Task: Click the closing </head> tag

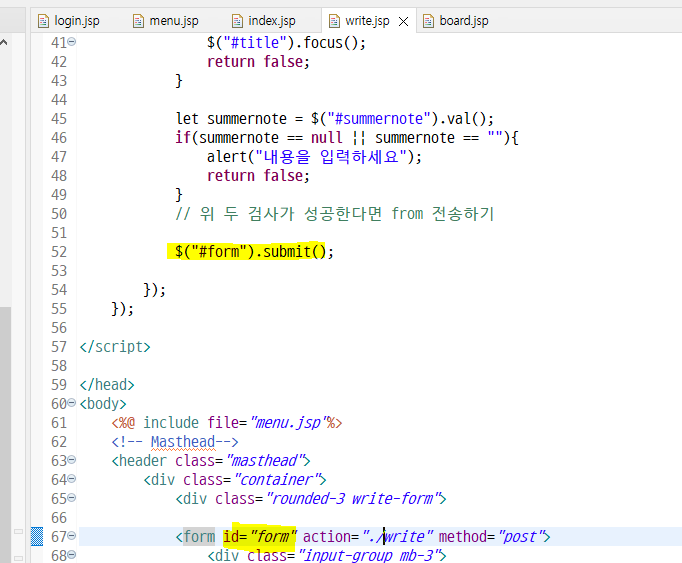Action: 107,385
